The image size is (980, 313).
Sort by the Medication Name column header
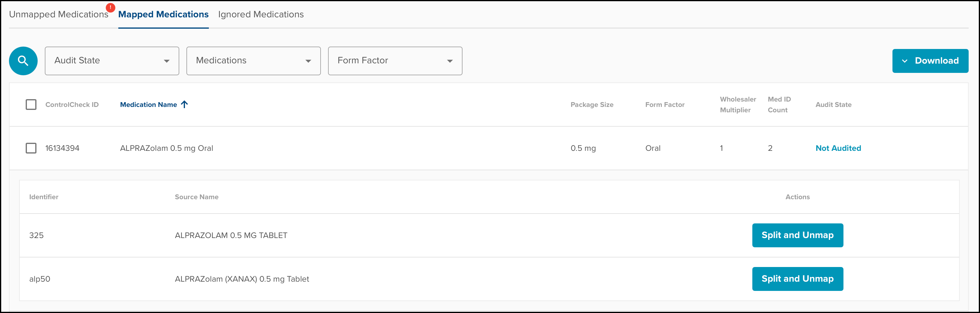148,105
